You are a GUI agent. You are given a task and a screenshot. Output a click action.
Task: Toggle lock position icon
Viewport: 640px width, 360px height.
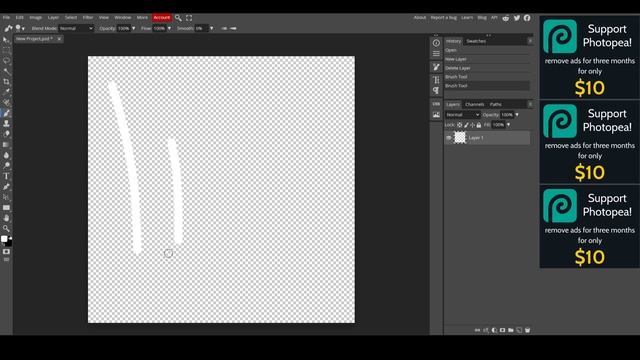pyautogui.click(x=473, y=125)
